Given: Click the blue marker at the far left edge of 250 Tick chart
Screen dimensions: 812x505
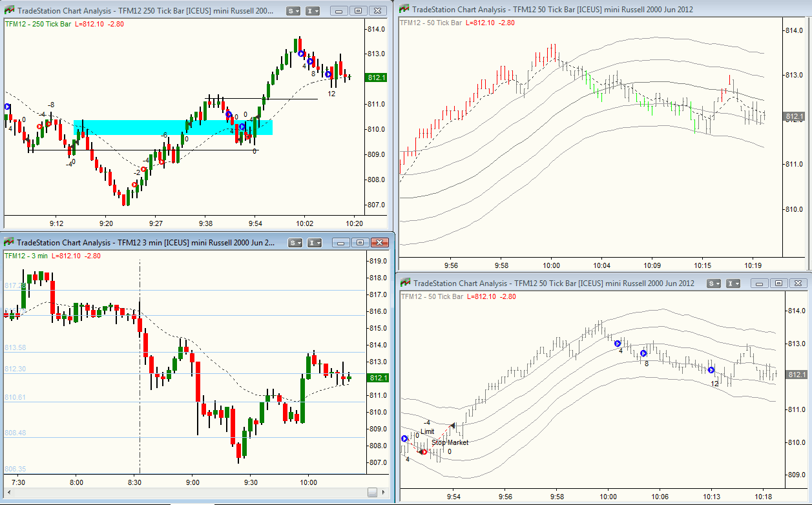Looking at the screenshot, I should pos(8,107).
